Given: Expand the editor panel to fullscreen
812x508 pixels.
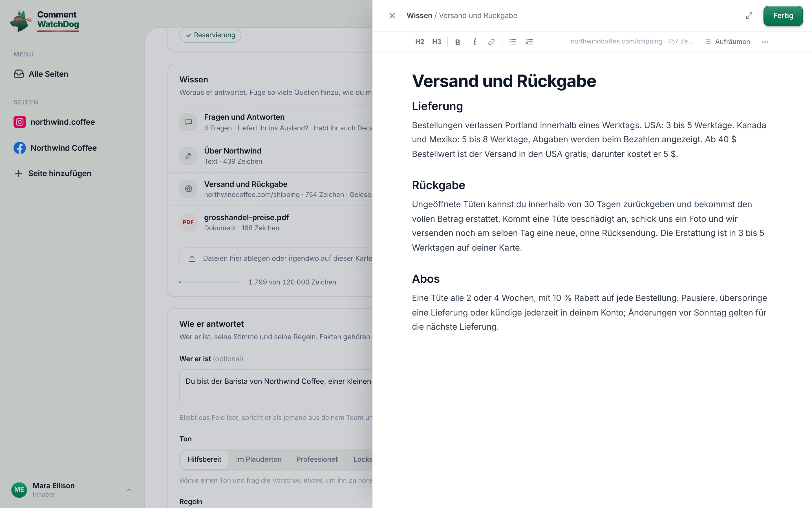Looking at the screenshot, I should click(749, 16).
